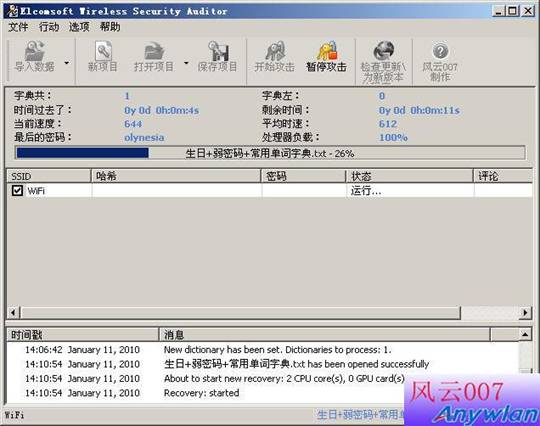540x426 pixels.
Task: Select log entry 'Recovery: started'
Action: point(201,393)
